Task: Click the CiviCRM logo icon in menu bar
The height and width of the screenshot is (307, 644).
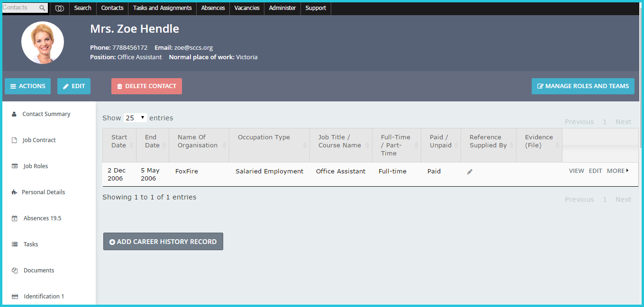Action: tap(60, 8)
